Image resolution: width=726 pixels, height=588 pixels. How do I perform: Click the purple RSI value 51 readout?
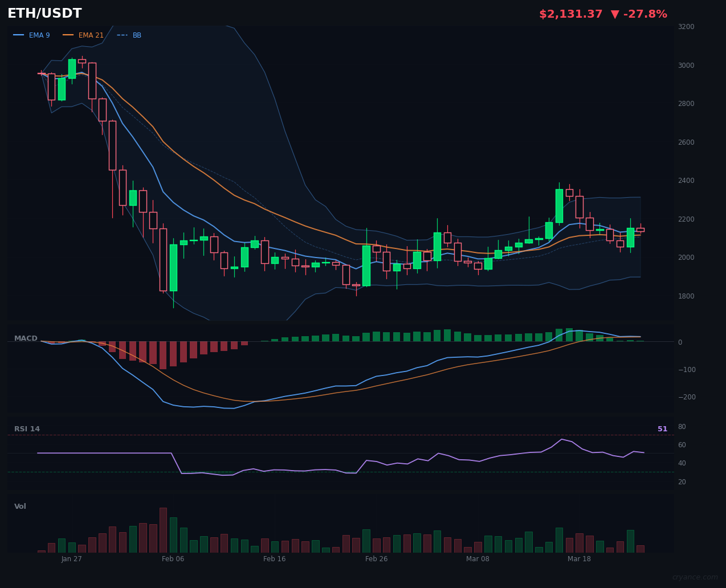(x=662, y=428)
